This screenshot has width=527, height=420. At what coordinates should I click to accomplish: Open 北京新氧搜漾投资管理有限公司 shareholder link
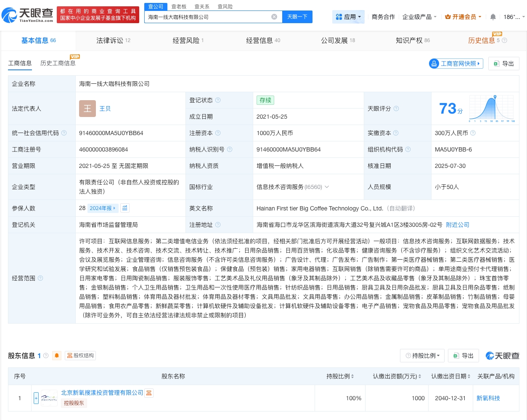click(102, 393)
